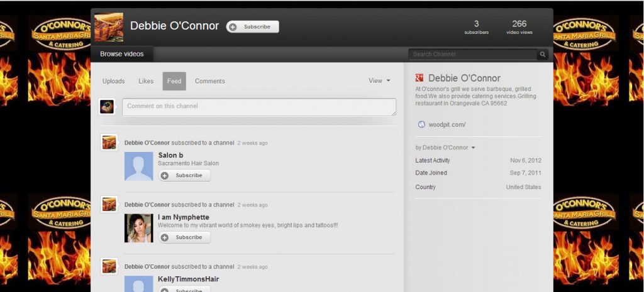644x292 pixels.
Task: Click the Sep 7, 2011 date joined value
Action: [526, 173]
